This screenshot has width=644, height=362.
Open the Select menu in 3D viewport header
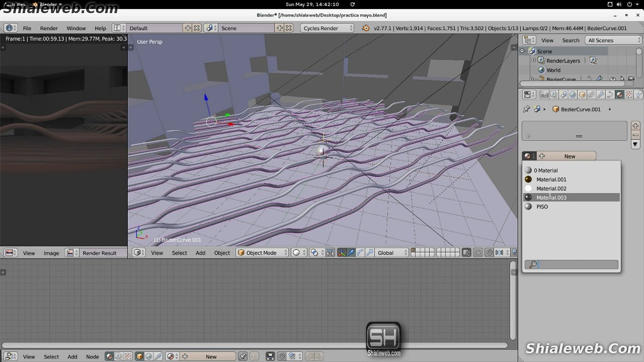pos(179,253)
